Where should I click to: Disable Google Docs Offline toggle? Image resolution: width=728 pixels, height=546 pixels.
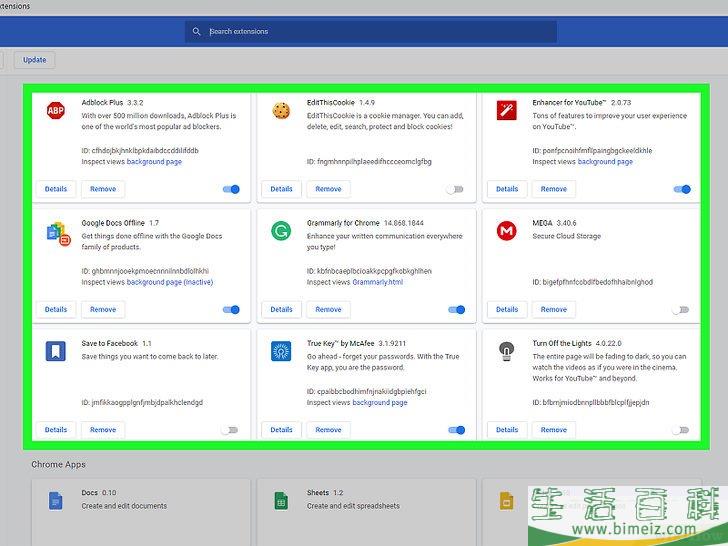point(231,310)
